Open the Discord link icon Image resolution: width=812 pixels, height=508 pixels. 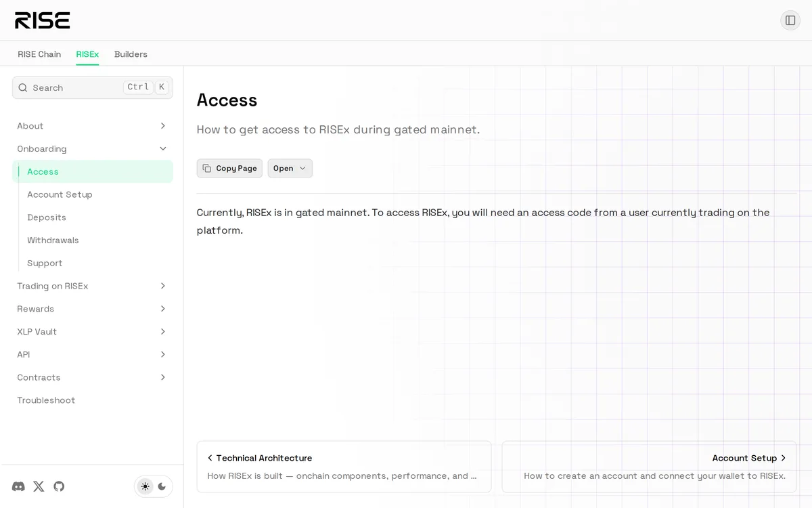[19, 486]
